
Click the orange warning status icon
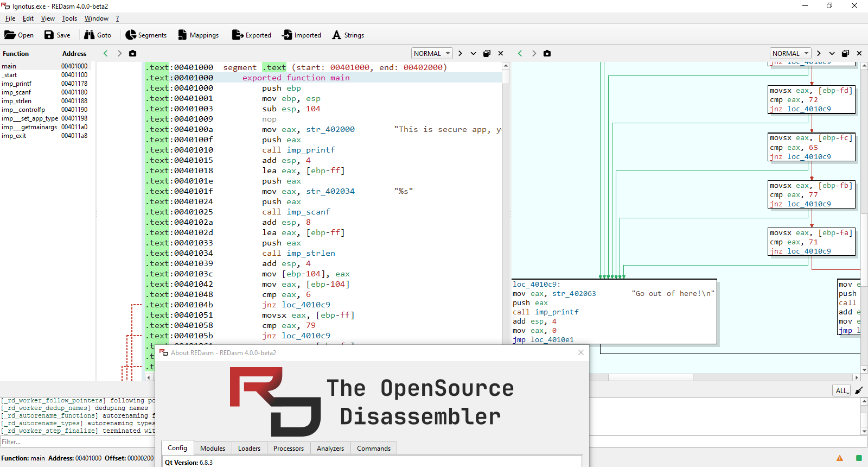(840, 458)
